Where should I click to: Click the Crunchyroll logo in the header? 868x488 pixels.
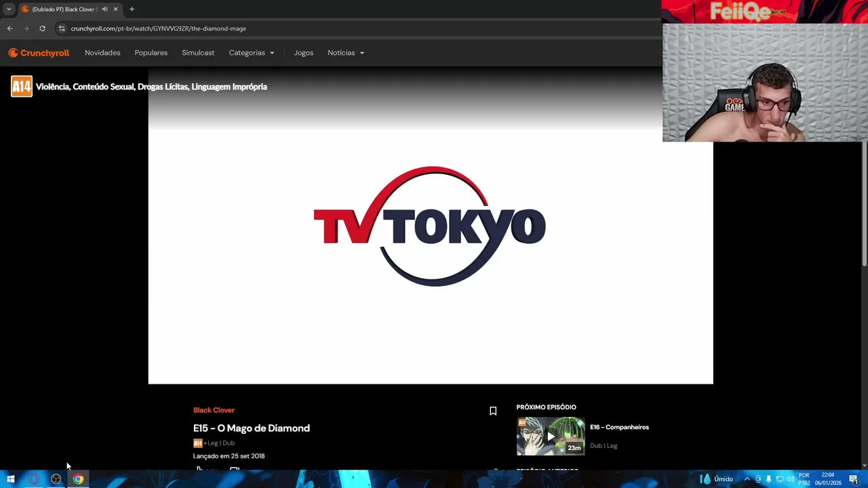(39, 53)
